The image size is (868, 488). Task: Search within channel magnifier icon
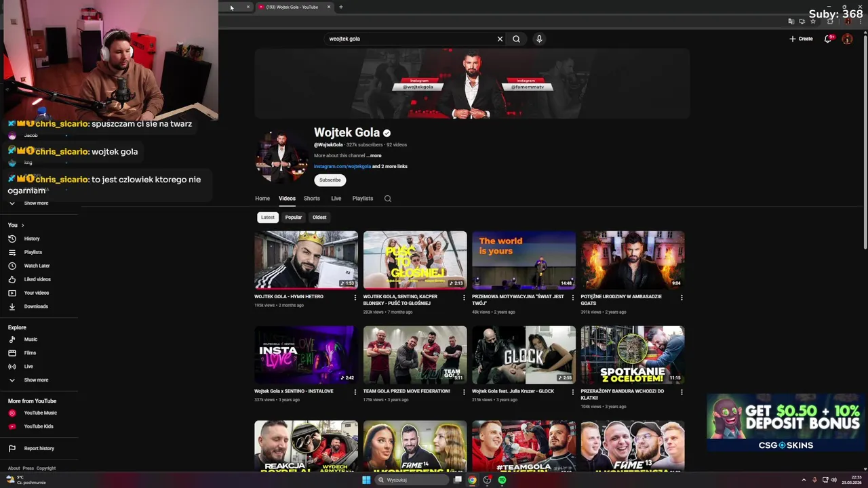(x=388, y=199)
